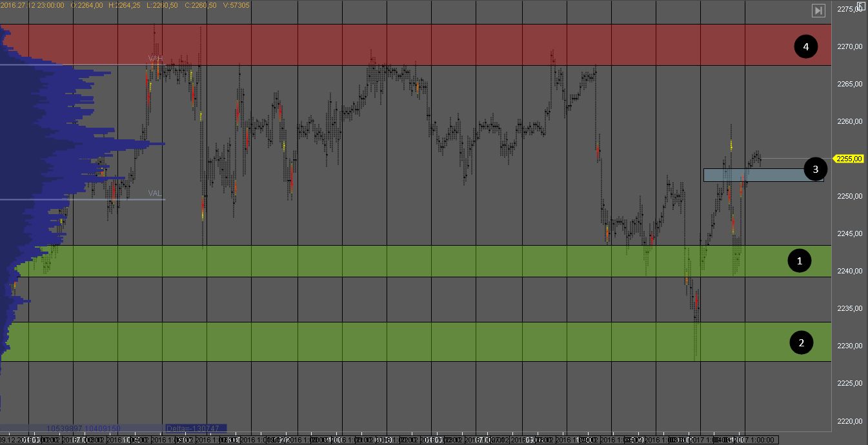Click the VAH label on the profile
The image size is (868, 445).
tap(155, 59)
